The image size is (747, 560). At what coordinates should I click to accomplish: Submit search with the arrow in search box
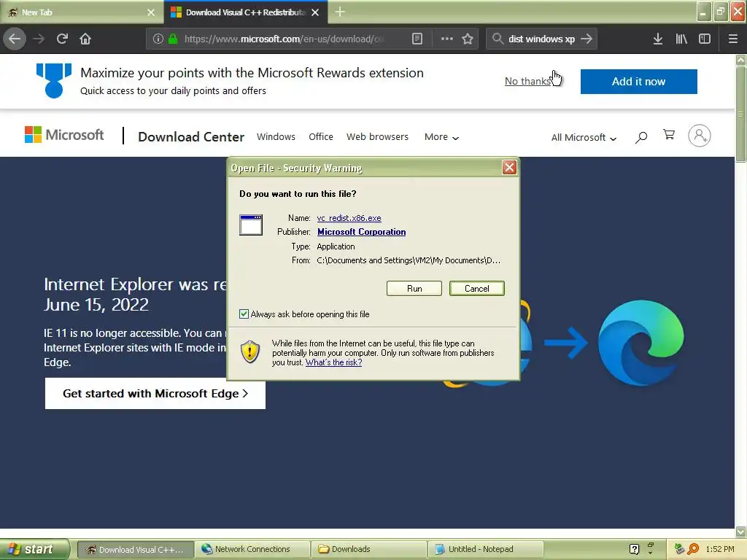[587, 39]
